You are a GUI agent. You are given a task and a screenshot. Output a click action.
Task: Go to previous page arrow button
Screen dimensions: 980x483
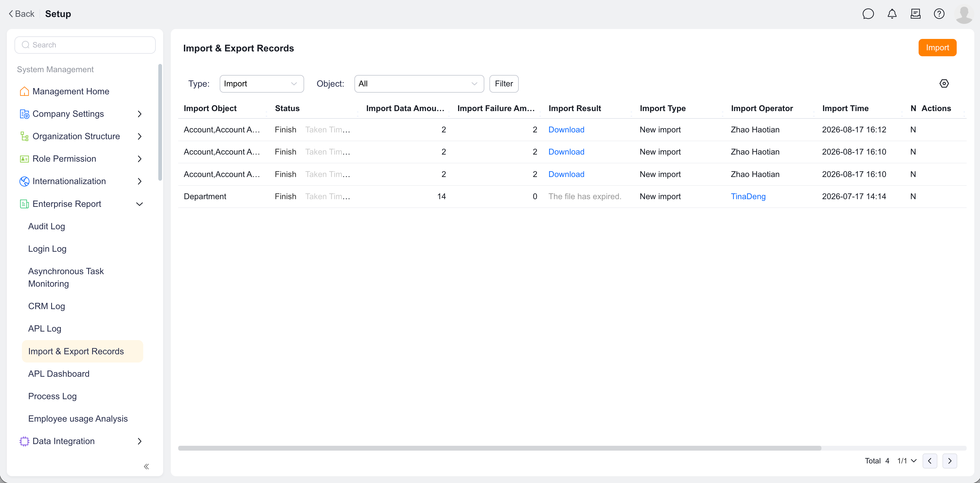pos(930,461)
